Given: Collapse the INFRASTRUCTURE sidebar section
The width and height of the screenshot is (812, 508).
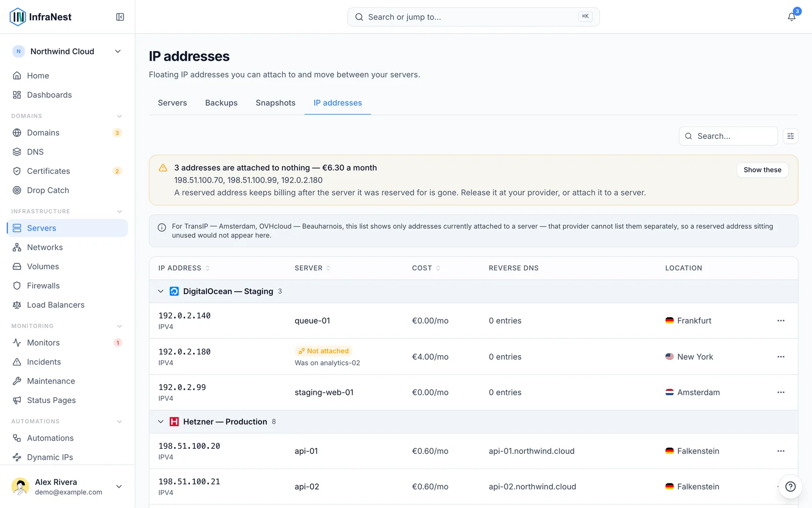Looking at the screenshot, I should point(119,211).
